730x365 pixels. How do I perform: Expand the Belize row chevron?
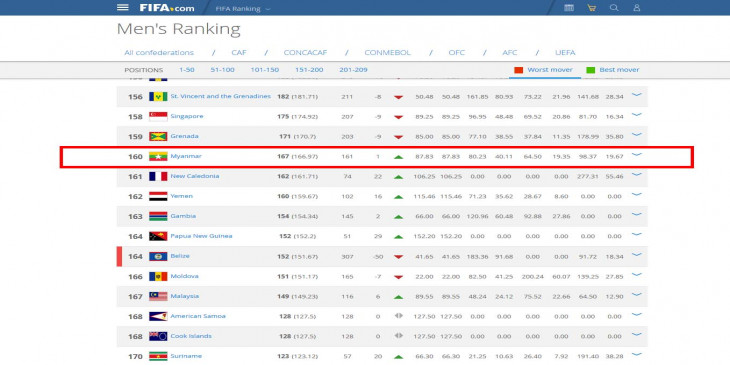pyautogui.click(x=636, y=255)
